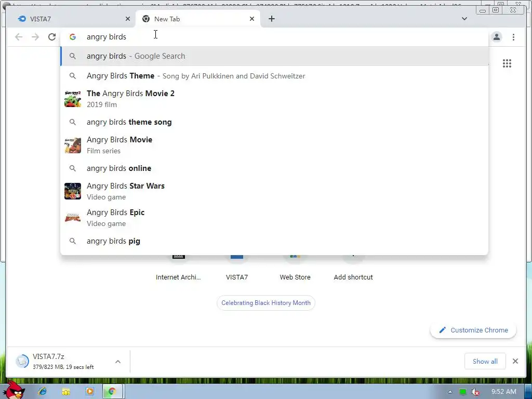Close the New Tab tab

[252, 19]
